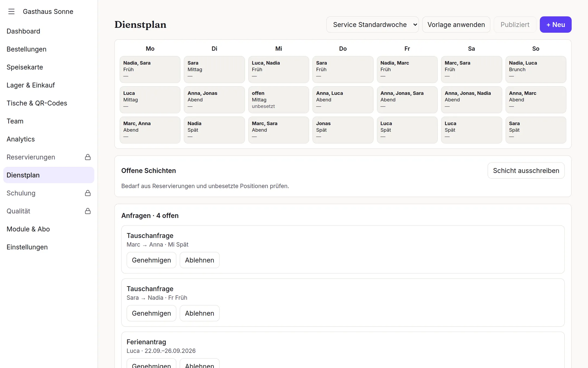The width and height of the screenshot is (588, 368).
Task: Open Wednesday Früh shift Luca, Nadia
Action: click(x=278, y=70)
